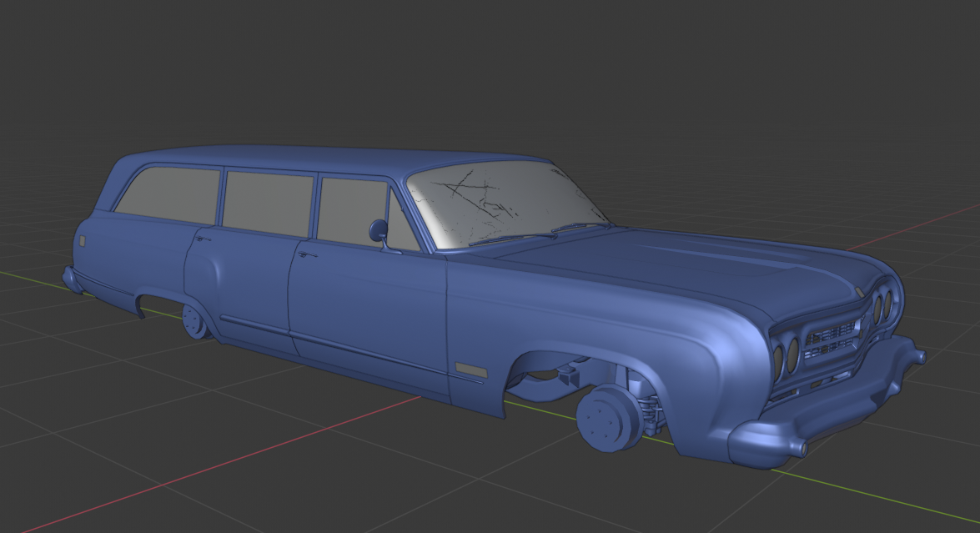Click the front door handle
This screenshot has width=980, height=533.
(x=307, y=254)
